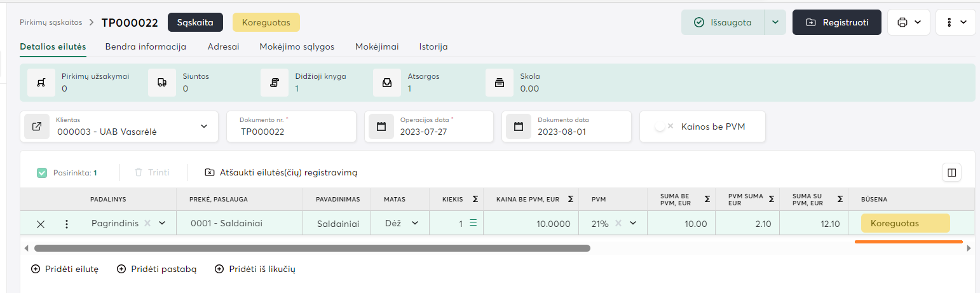The image size is (980, 293).
Task: Toggle the Kainos be PVM switch
Action: tap(664, 126)
